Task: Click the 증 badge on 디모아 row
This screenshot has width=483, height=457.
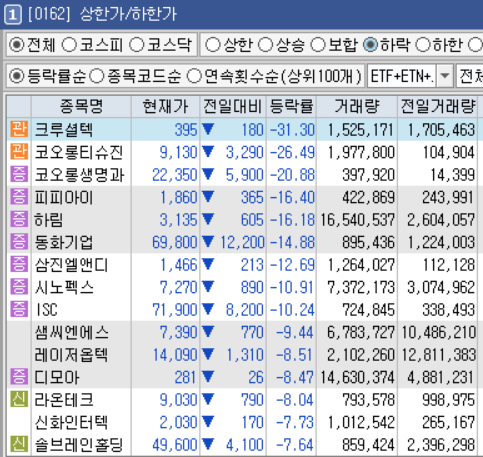Action: pyautogui.click(x=19, y=377)
